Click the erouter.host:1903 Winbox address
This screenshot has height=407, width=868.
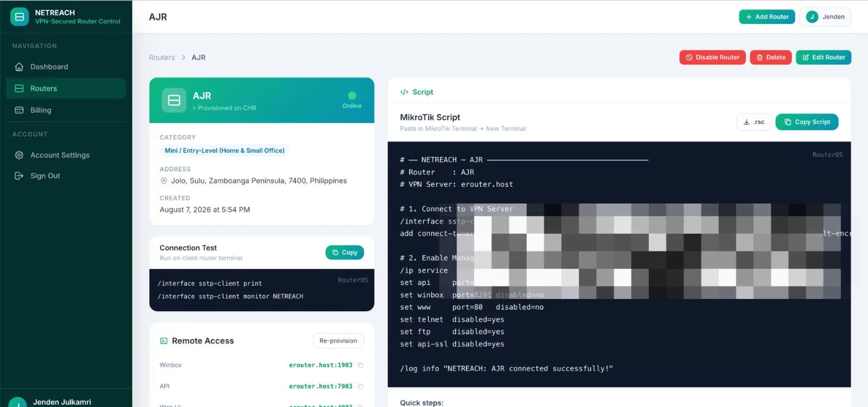pos(321,365)
